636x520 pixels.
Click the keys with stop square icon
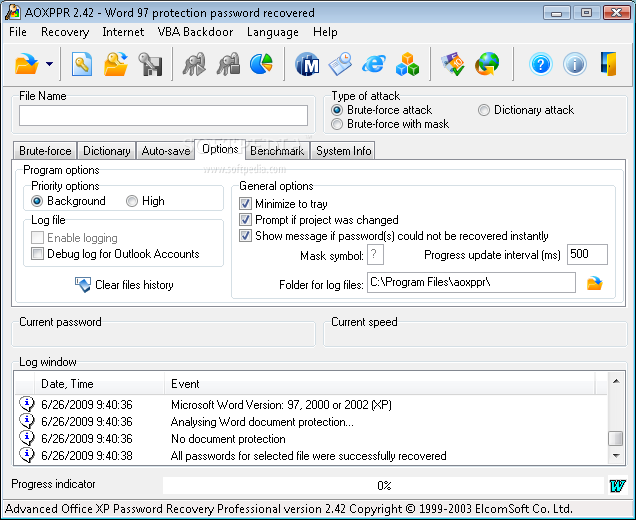tap(228, 64)
